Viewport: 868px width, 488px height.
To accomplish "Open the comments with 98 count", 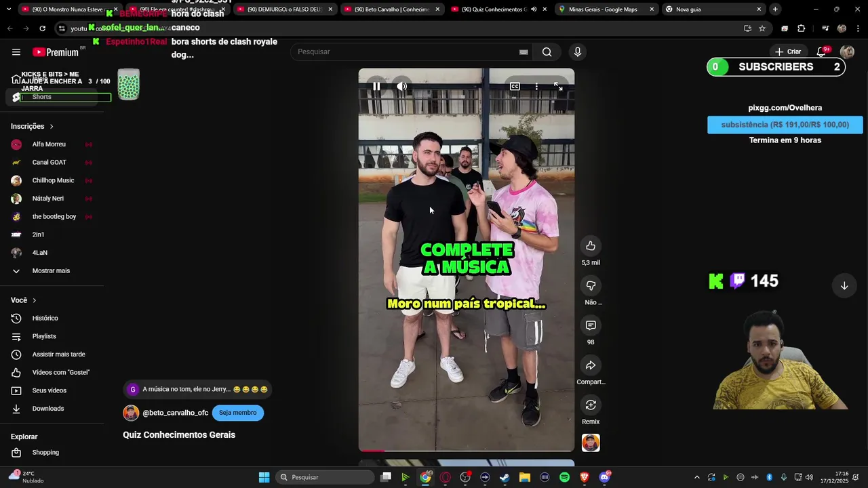I will [591, 325].
